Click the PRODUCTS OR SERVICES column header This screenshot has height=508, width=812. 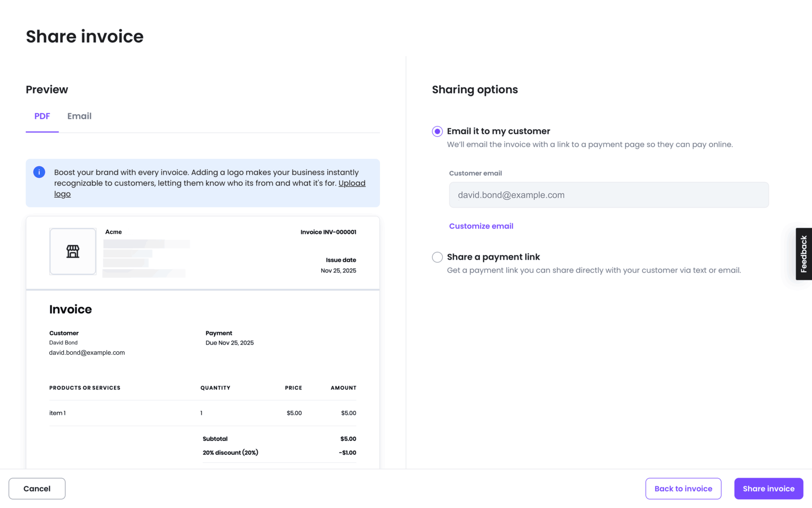(85, 388)
